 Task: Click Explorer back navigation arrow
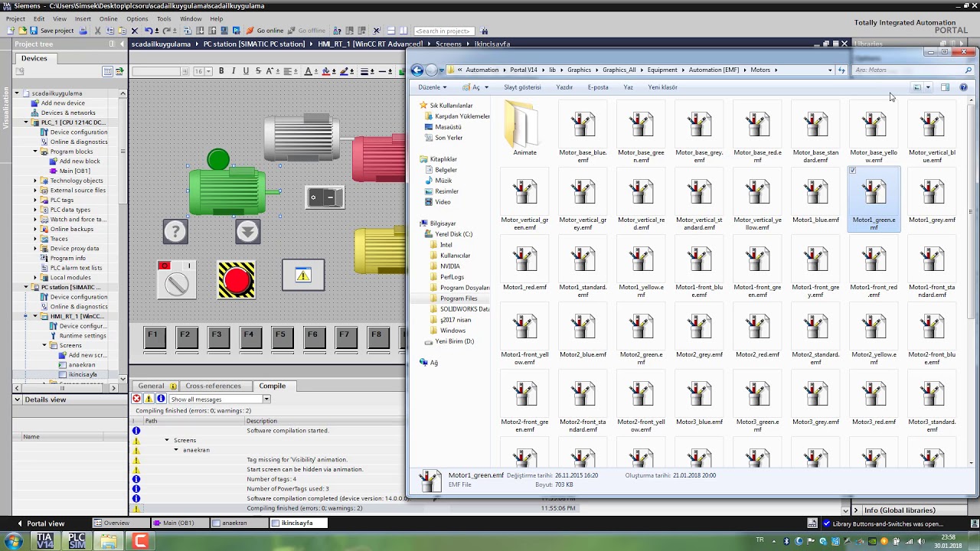pyautogui.click(x=417, y=70)
